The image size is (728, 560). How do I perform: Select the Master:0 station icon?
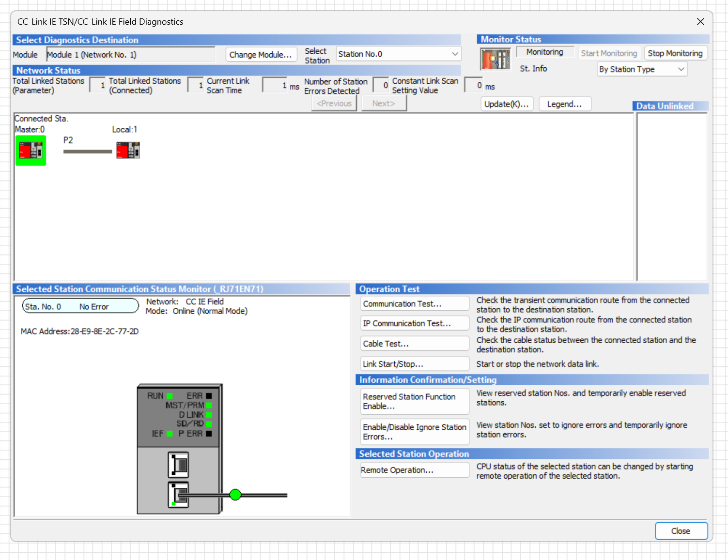(x=31, y=151)
